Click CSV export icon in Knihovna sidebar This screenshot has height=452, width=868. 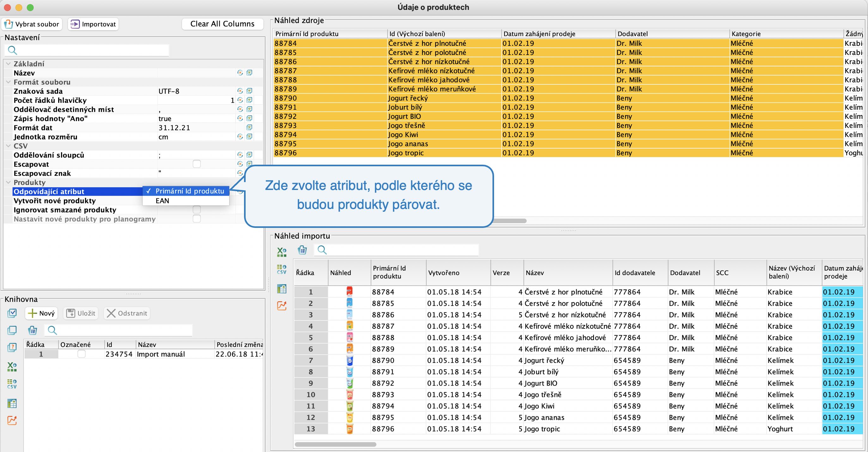[12, 384]
